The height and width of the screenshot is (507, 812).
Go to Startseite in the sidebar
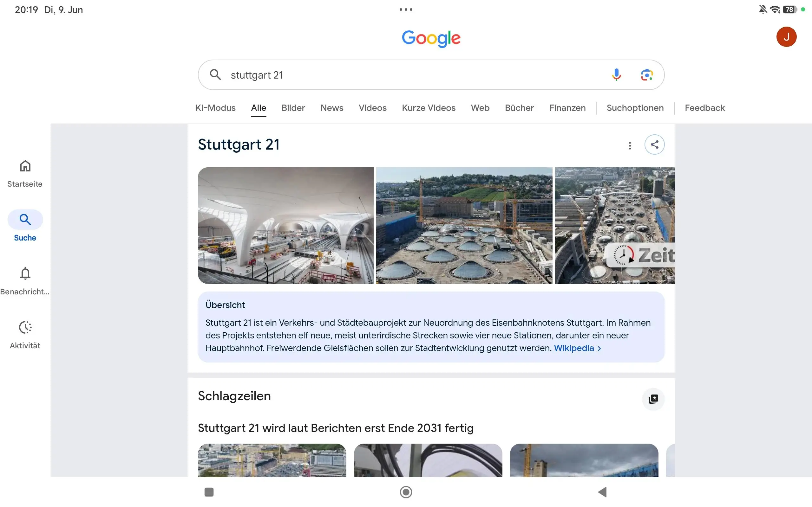pyautogui.click(x=25, y=174)
